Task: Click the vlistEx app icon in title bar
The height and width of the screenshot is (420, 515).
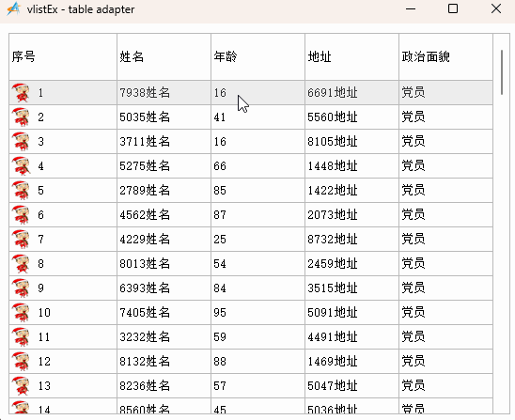Action: click(x=14, y=8)
